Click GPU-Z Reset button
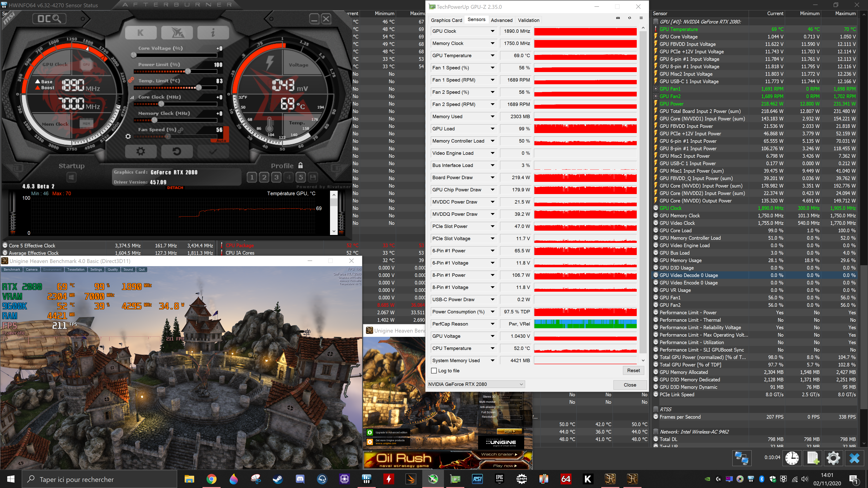The width and height of the screenshot is (868, 488). (633, 371)
